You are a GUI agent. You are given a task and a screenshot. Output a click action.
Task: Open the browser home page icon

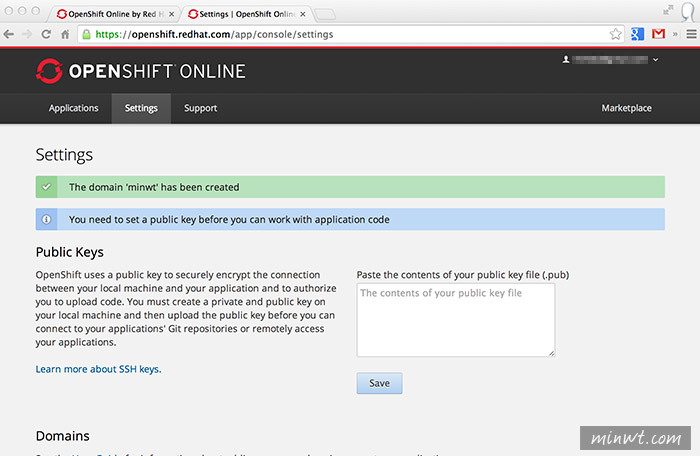tap(65, 34)
